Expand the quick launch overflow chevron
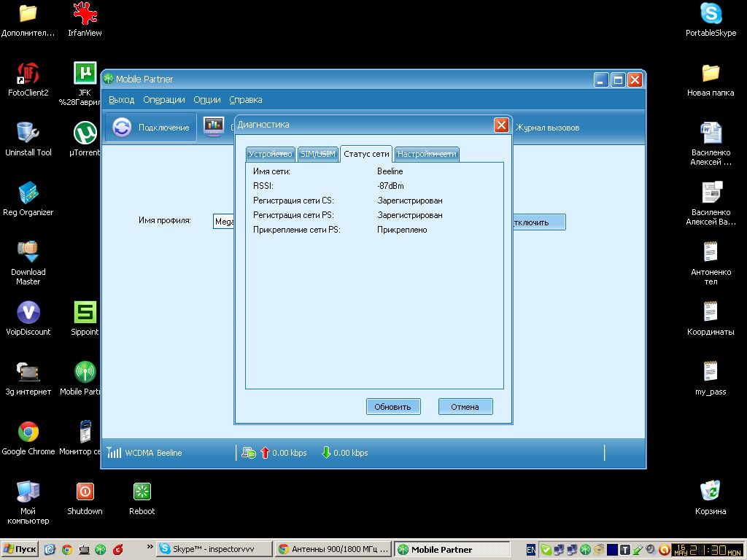This screenshot has height=560, width=747. coord(150,547)
